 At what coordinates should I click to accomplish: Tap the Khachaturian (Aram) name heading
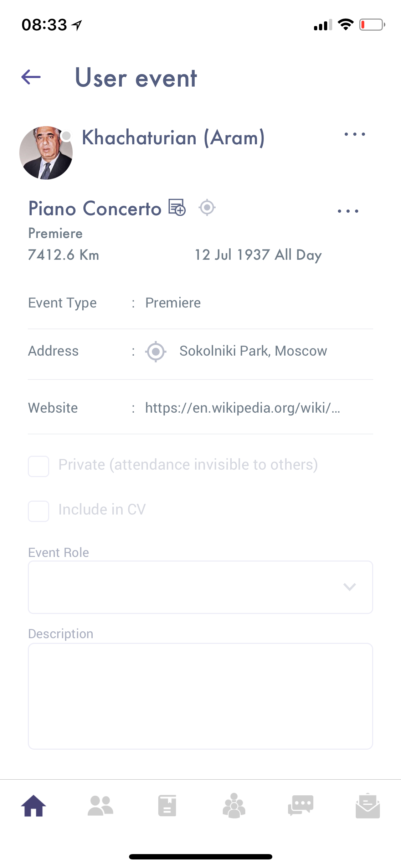[x=173, y=138]
